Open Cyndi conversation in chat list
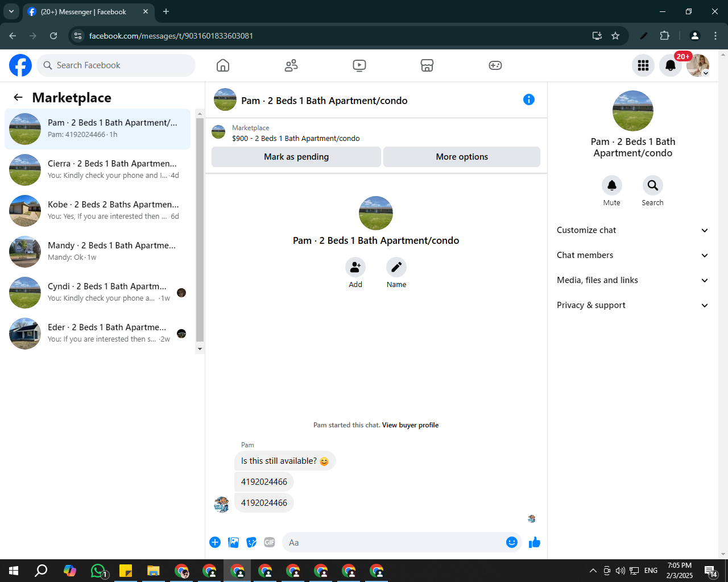Image resolution: width=728 pixels, height=582 pixels. [97, 293]
